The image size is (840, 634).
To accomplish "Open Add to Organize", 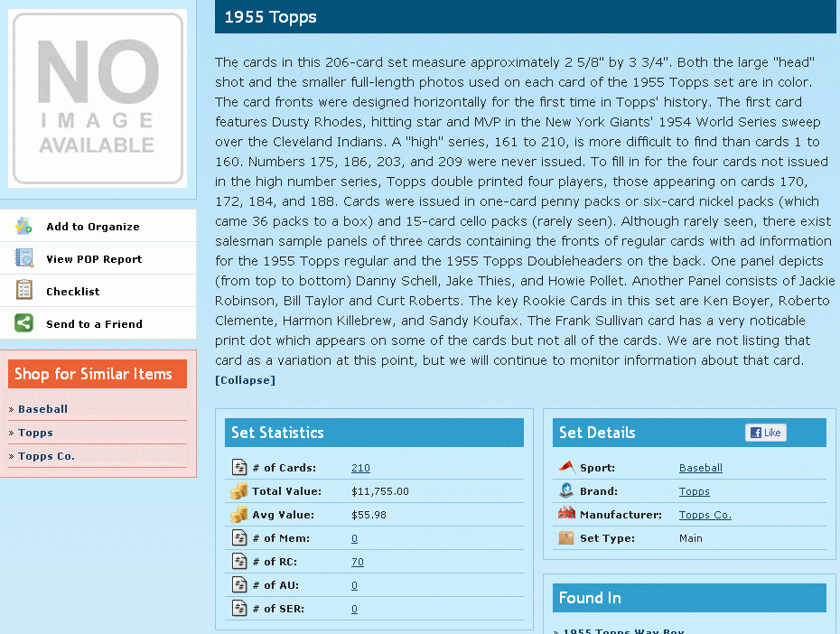I will pyautogui.click(x=93, y=227).
